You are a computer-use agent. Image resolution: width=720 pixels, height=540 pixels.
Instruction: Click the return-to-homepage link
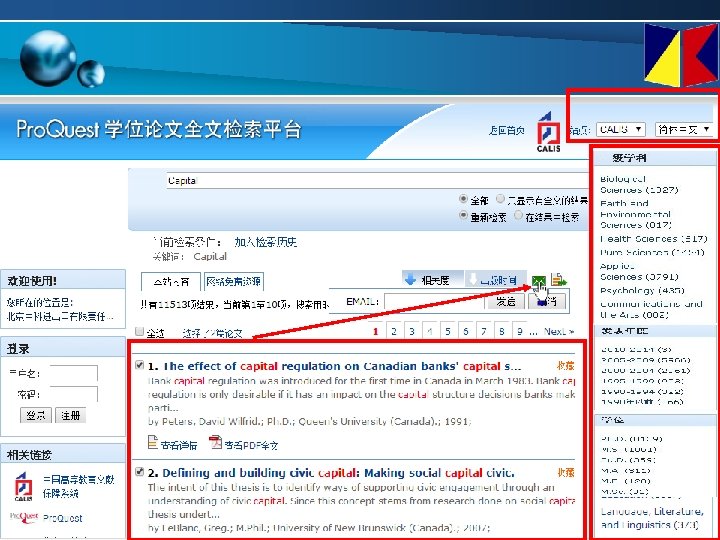point(506,130)
